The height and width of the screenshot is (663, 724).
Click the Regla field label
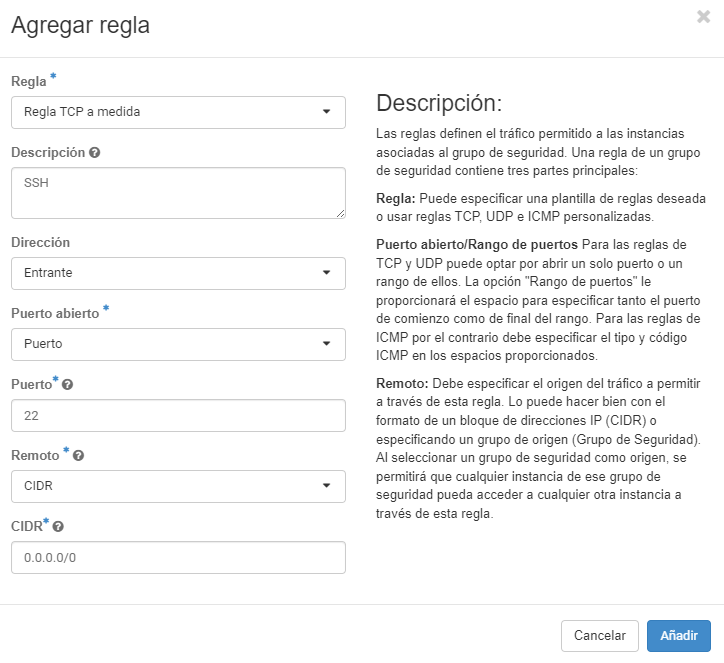click(x=29, y=81)
